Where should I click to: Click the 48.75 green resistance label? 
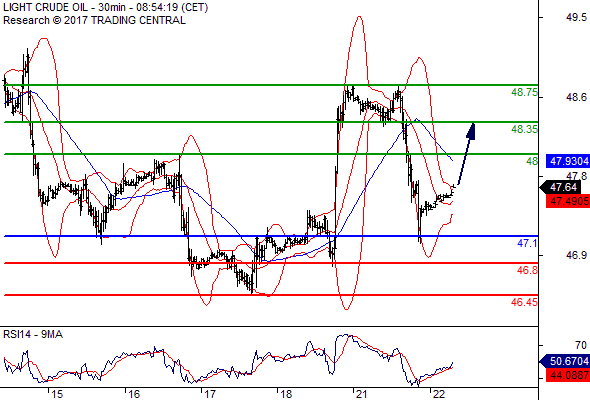click(524, 92)
